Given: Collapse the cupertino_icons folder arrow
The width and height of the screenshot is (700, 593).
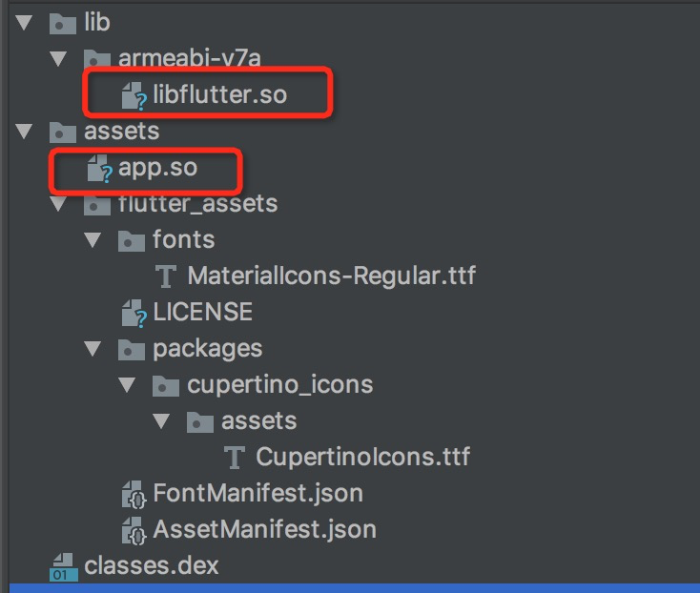Looking at the screenshot, I should tap(127, 385).
